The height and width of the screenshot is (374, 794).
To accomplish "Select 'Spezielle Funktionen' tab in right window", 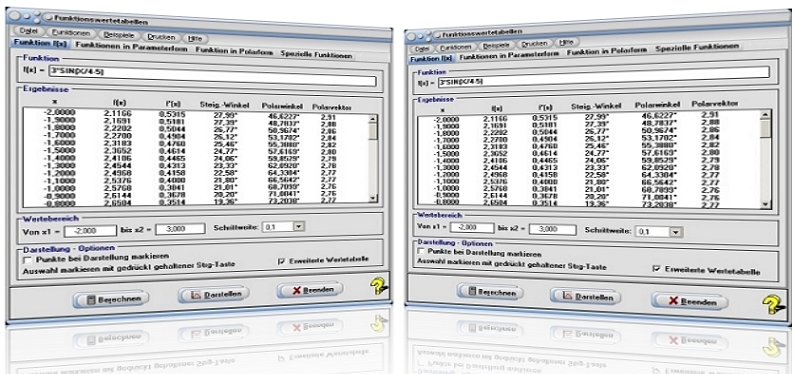I will 697,48.
